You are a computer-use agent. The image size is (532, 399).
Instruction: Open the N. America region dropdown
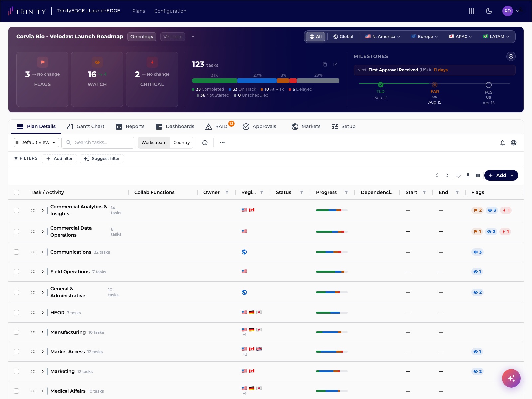383,37
